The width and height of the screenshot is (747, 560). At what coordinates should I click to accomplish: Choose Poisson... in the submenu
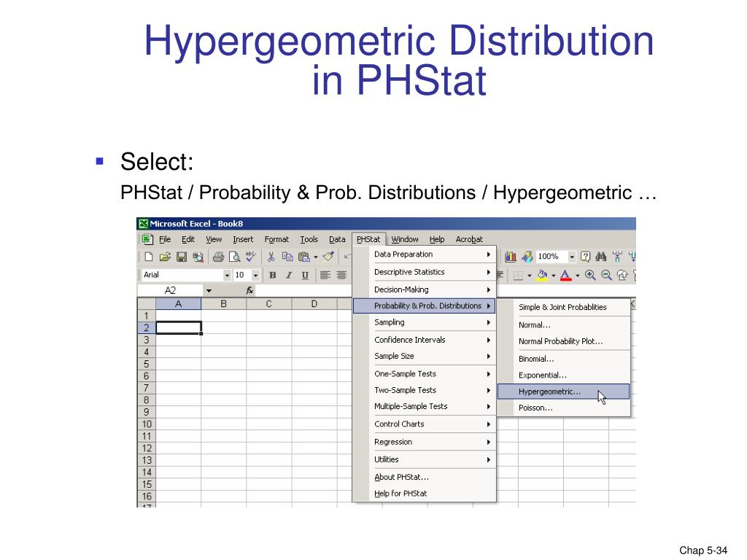(x=564, y=408)
